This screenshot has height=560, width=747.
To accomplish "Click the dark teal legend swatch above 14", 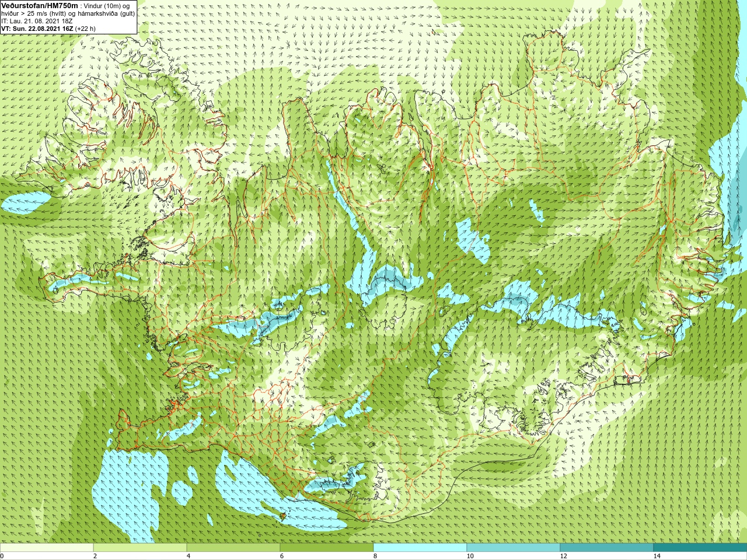I will 700,548.
